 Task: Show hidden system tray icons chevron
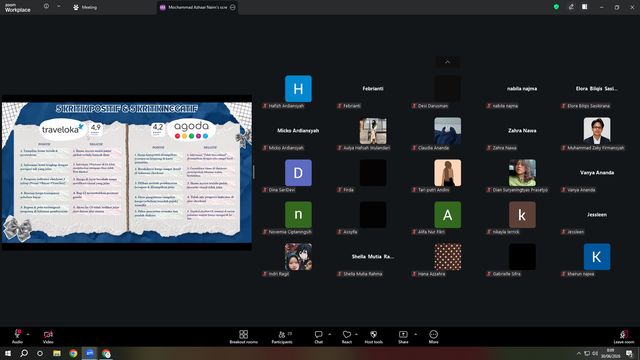[x=578, y=353]
